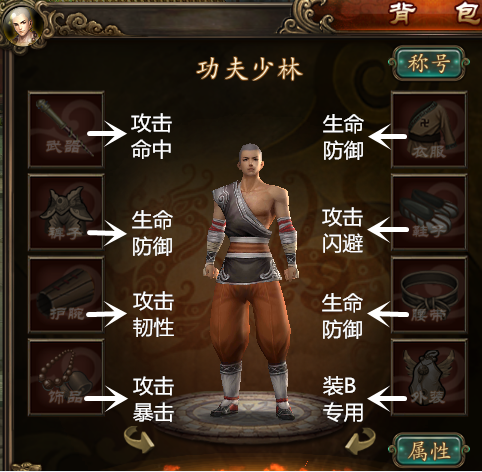Viewport: 482px width, 472px height.
Task: Select the weapon (武器) equipment slot
Action: pyautogui.click(x=66, y=130)
